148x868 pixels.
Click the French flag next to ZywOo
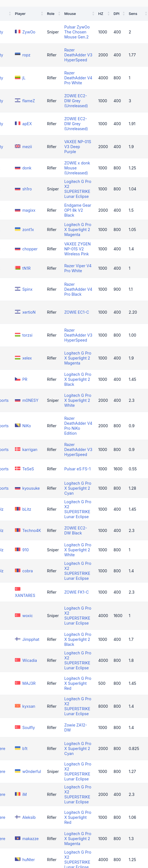coord(17,32)
